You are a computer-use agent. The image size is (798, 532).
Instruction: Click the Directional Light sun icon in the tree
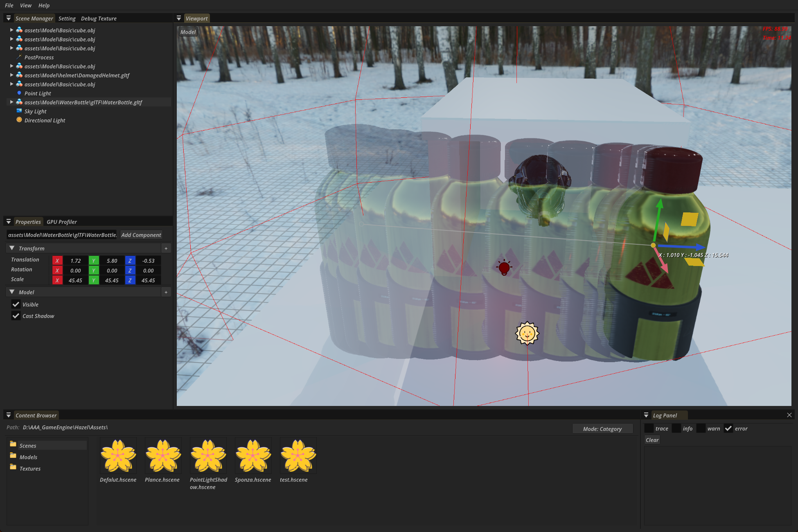(19, 120)
